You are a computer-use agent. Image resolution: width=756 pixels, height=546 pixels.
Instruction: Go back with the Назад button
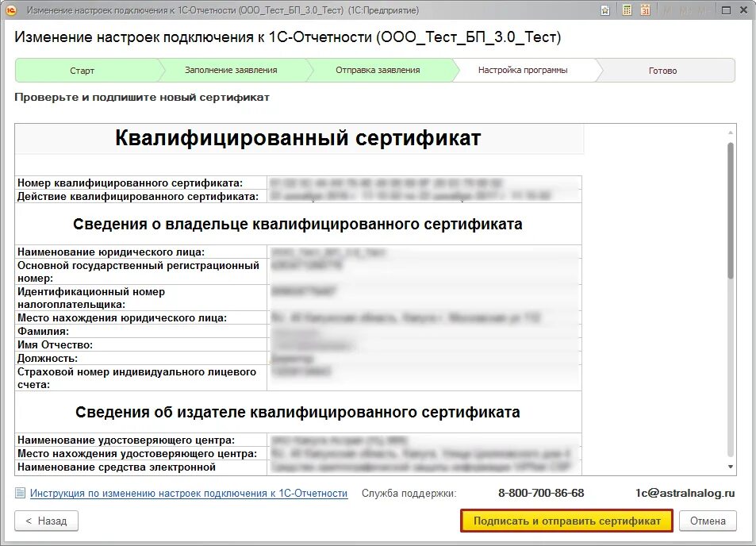pyautogui.click(x=46, y=521)
